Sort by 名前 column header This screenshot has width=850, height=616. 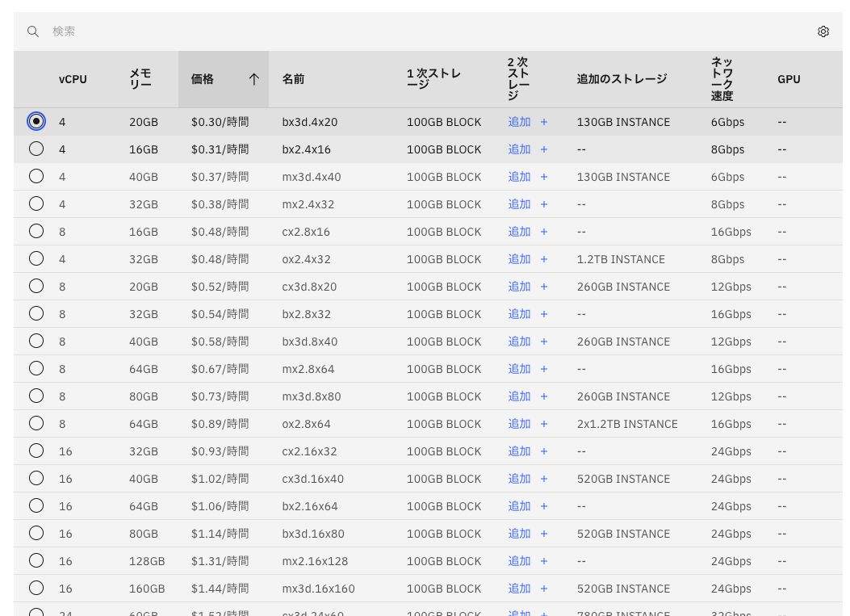click(x=293, y=79)
